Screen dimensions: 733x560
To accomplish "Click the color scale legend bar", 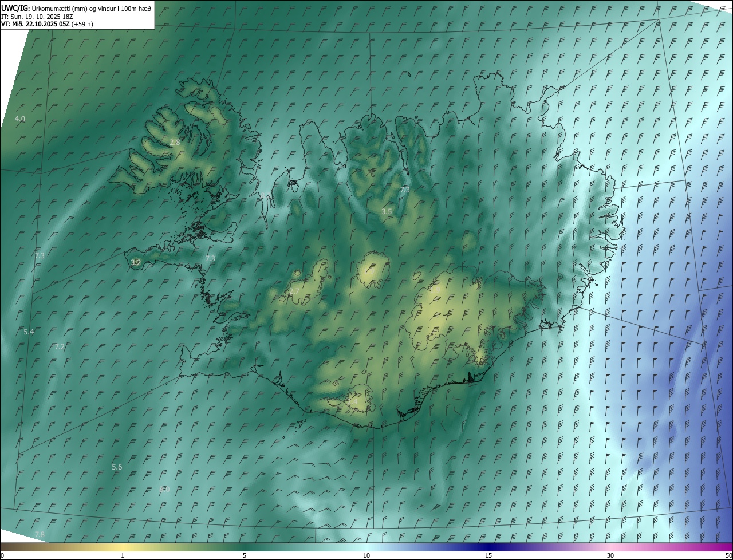I will (366, 547).
